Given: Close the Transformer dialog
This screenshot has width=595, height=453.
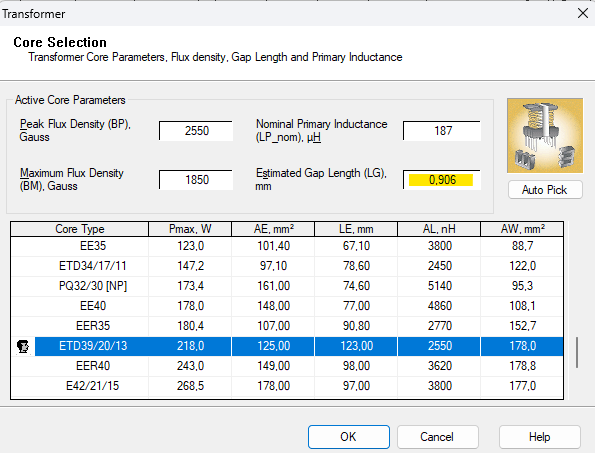Looking at the screenshot, I should coord(583,13).
